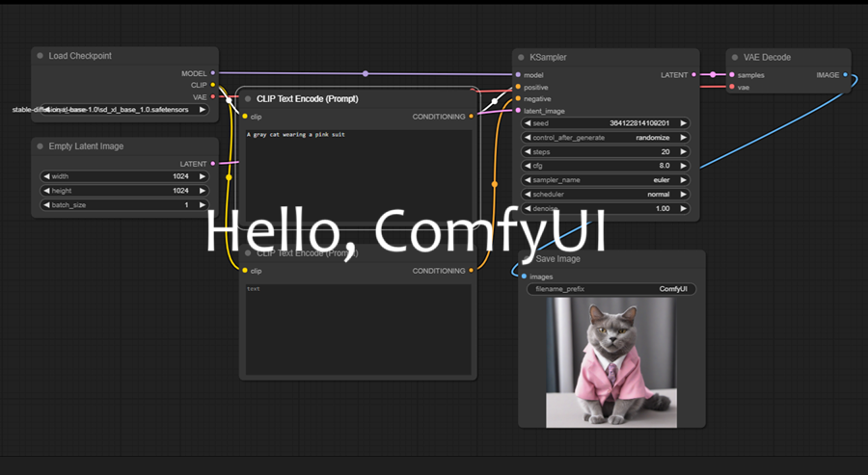Click the width value 1024 field
Screen dimensions: 868x475
pos(124,176)
